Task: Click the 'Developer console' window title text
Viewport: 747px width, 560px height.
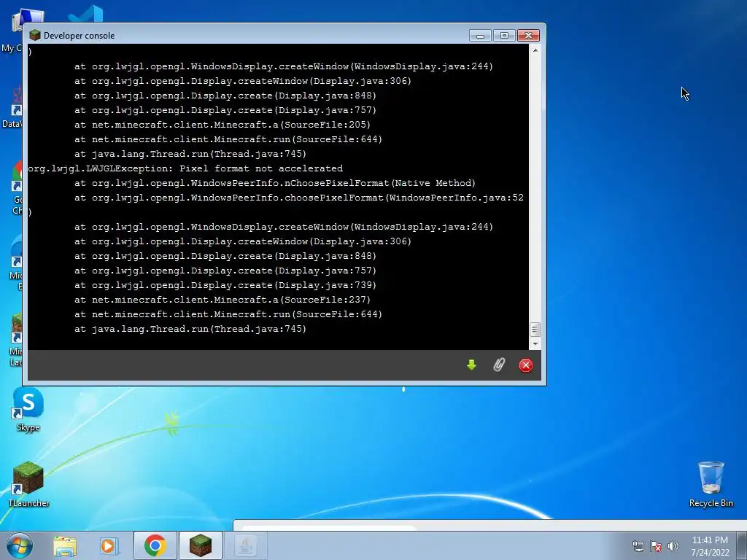Action: click(x=79, y=36)
